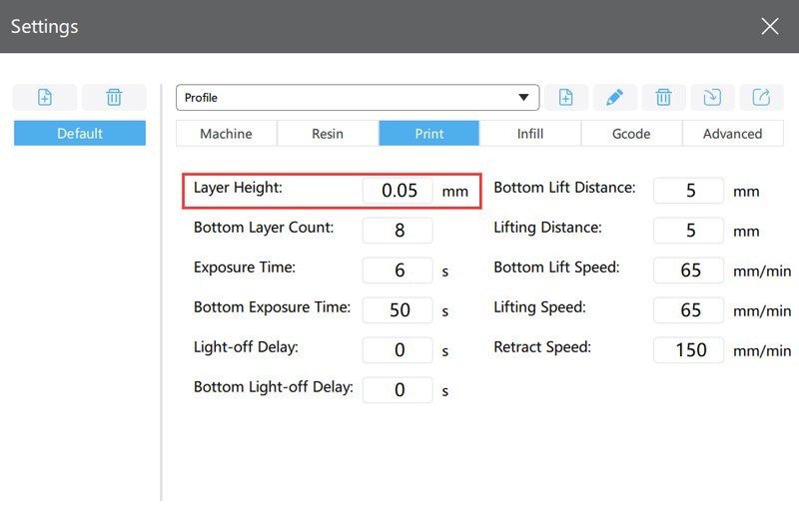
Task: Switch to the Resin tab
Action: 328,134
